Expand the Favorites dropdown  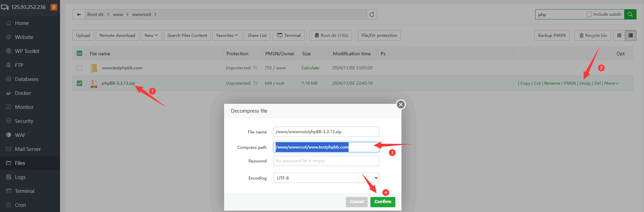[227, 36]
